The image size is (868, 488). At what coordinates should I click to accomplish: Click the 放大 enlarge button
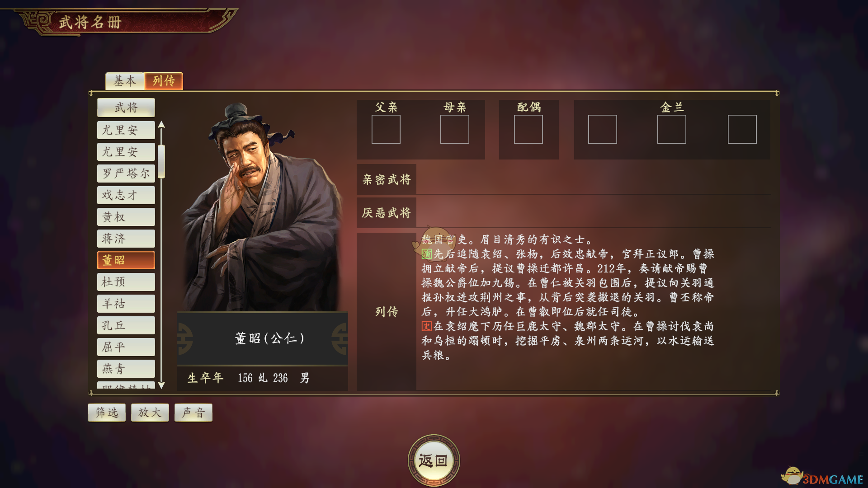(150, 413)
